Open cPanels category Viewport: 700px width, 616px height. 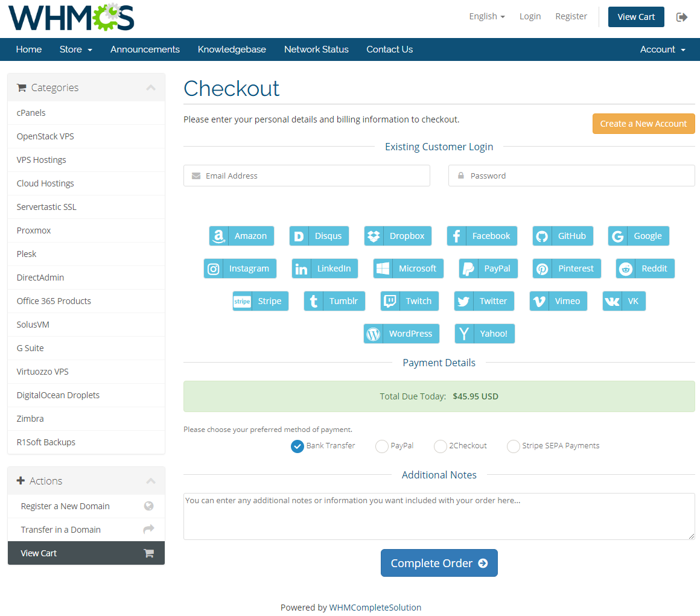pos(86,113)
